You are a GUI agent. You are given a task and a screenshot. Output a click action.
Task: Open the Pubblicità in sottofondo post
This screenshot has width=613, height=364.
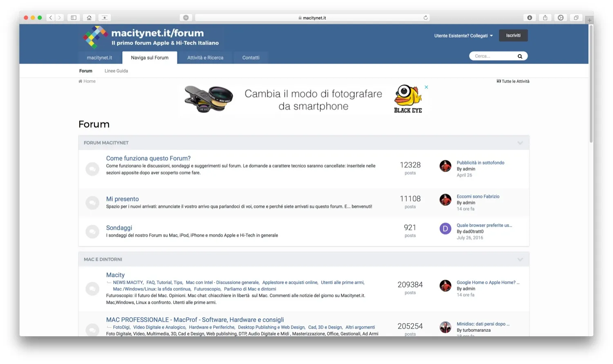(481, 163)
